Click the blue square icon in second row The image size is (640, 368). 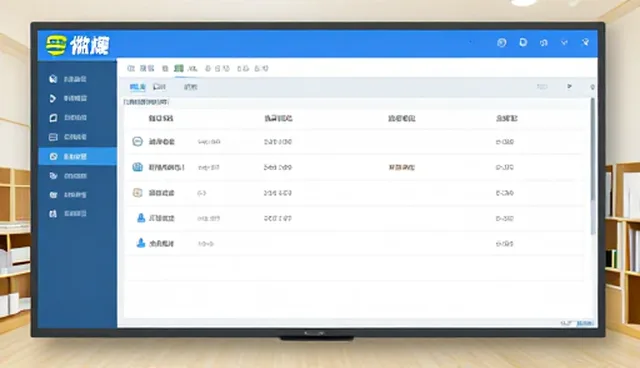pos(138,167)
